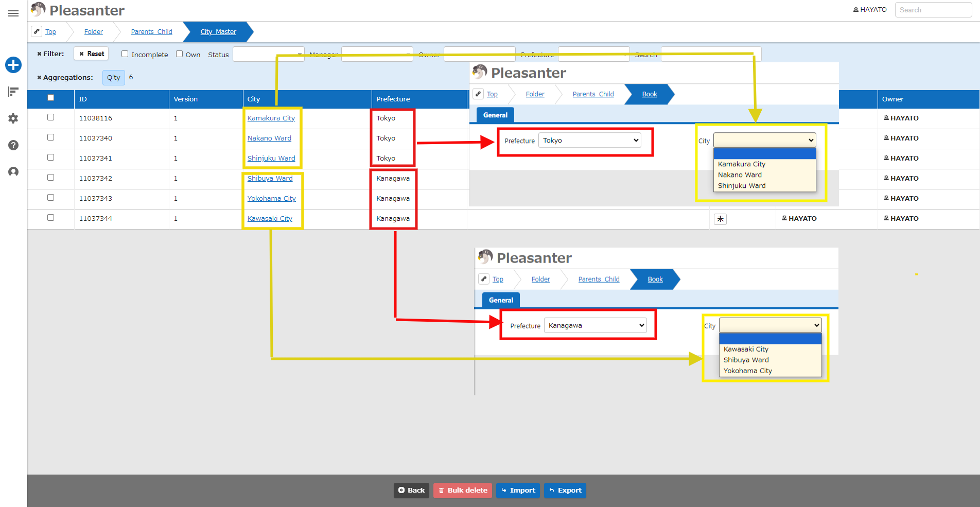Open the help question mark icon
The width and height of the screenshot is (980, 507).
pos(13,145)
